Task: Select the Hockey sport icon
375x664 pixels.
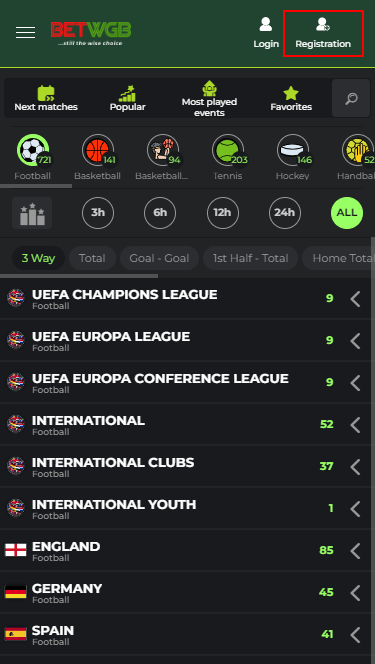Action: (x=293, y=150)
